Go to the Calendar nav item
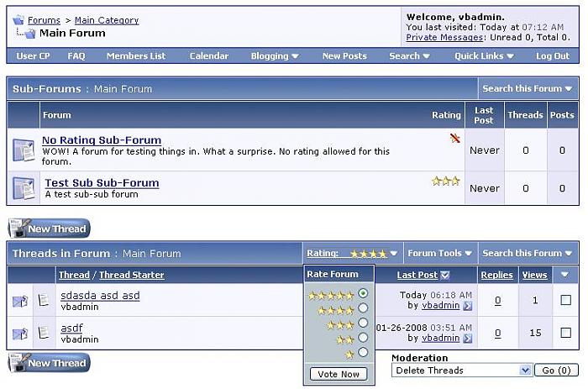The image size is (588, 389). pyautogui.click(x=208, y=56)
